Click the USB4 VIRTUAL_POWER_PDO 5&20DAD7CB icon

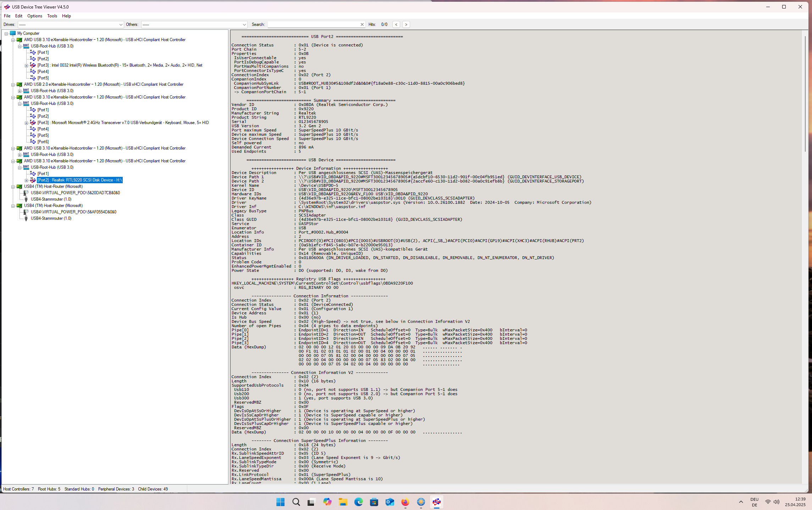pyautogui.click(x=26, y=193)
